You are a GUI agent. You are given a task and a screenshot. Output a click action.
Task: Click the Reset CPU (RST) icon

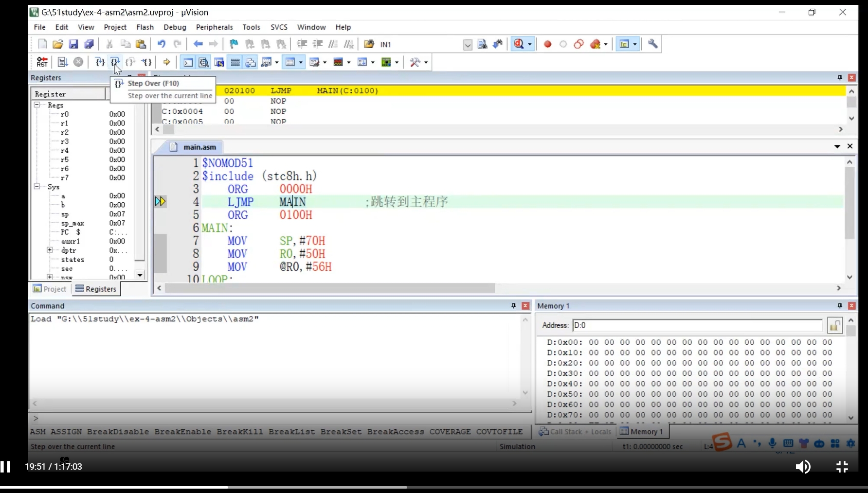[x=42, y=62]
